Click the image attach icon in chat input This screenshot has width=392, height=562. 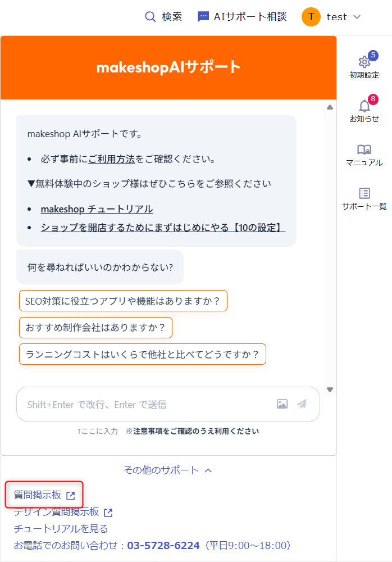282,404
